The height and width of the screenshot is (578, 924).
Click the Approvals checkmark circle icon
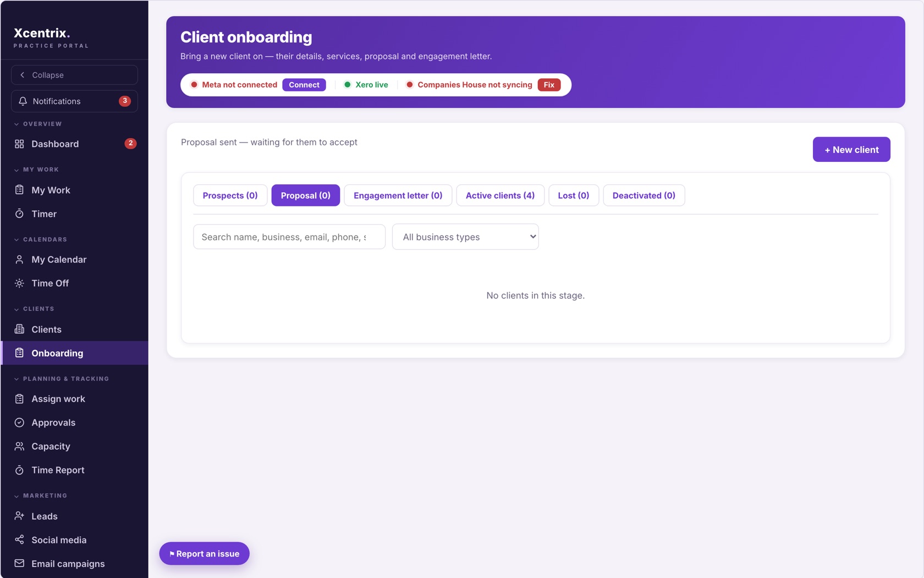tap(19, 422)
